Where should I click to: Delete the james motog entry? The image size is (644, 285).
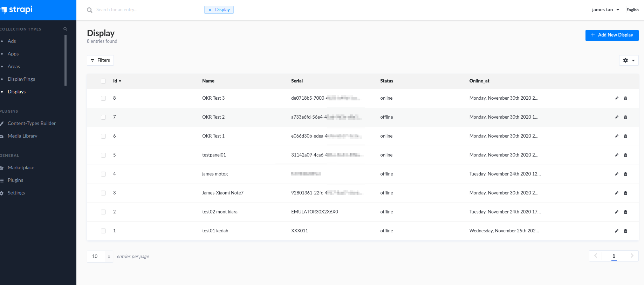625,174
